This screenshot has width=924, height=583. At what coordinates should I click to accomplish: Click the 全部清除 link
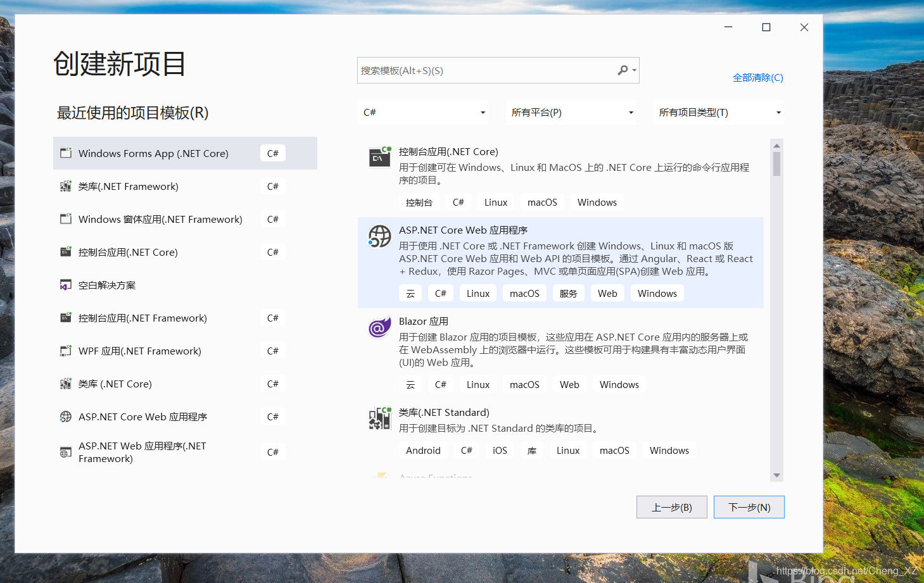pyautogui.click(x=757, y=77)
